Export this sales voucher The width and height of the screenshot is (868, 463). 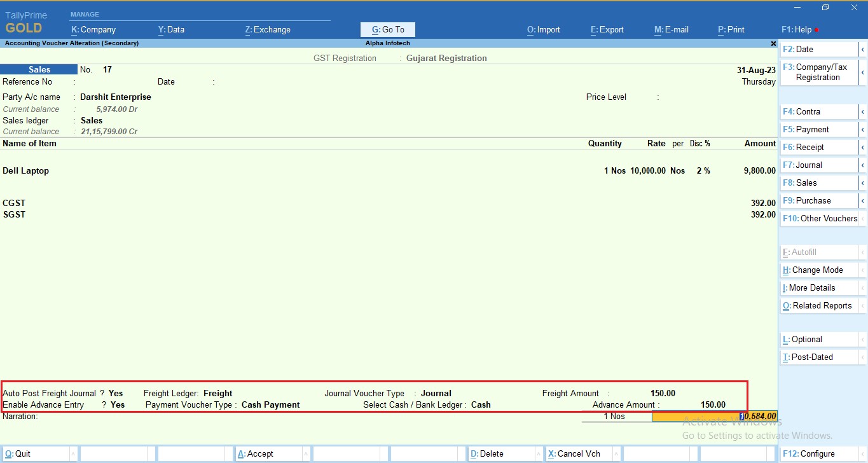click(x=606, y=29)
